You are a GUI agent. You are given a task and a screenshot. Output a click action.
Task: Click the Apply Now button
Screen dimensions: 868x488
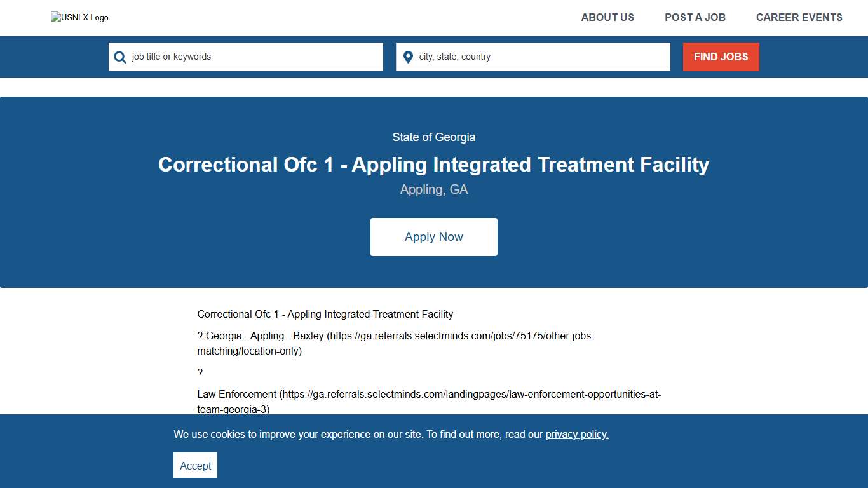(433, 236)
